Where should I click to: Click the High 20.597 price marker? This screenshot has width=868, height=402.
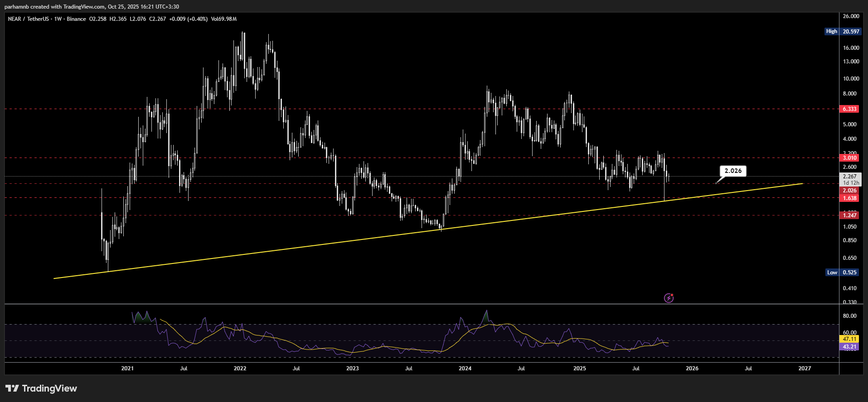(842, 32)
